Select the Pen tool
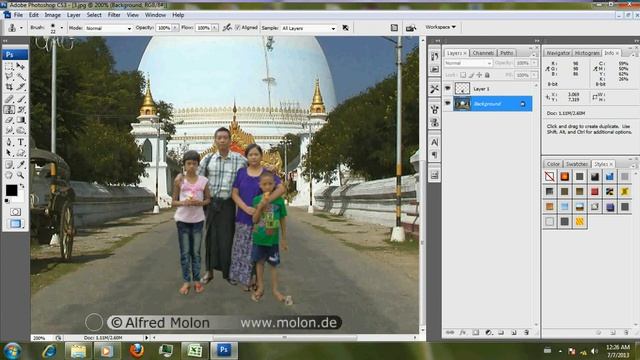This screenshot has width=640, height=360. (9, 142)
